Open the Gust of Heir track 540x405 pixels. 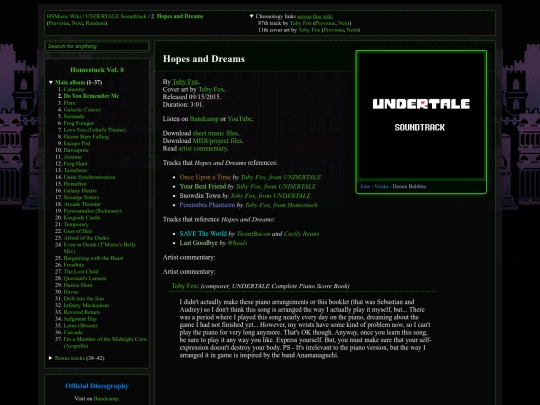point(78,231)
